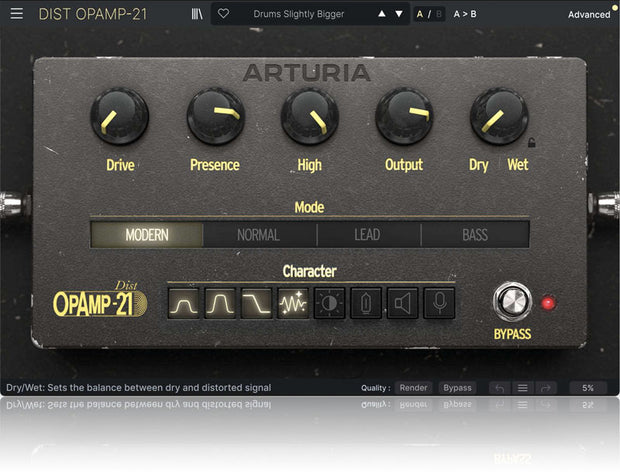This screenshot has height=474, width=620.
Task: Click the Dry label
Action: coord(479,165)
